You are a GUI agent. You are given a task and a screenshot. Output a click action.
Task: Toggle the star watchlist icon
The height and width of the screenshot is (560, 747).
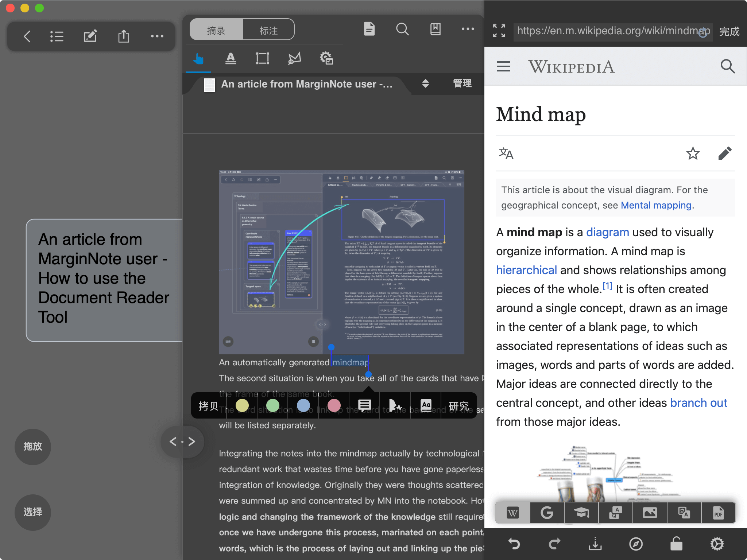pyautogui.click(x=693, y=153)
